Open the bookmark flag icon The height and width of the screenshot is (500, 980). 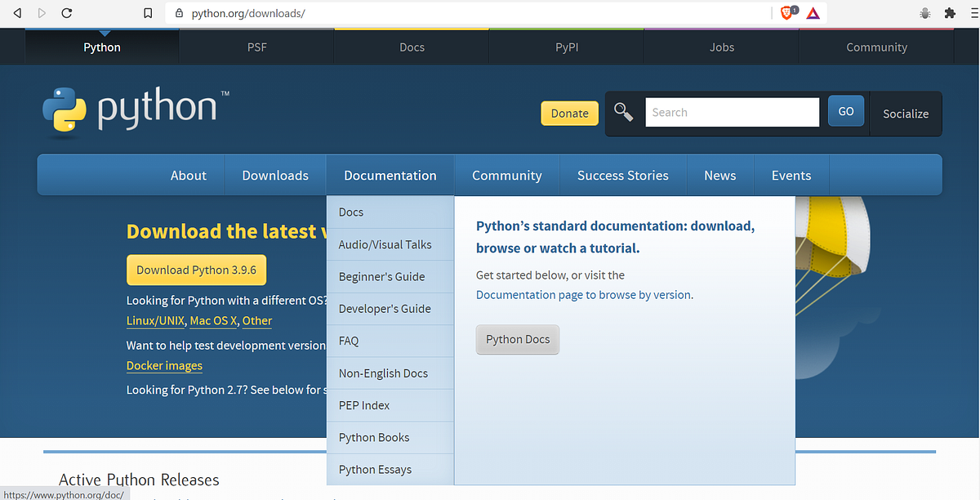[x=149, y=13]
